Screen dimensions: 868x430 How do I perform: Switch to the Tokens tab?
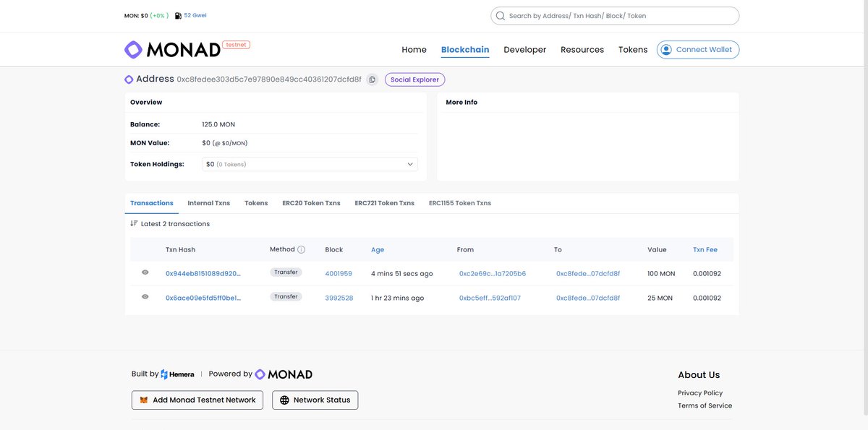tap(256, 203)
